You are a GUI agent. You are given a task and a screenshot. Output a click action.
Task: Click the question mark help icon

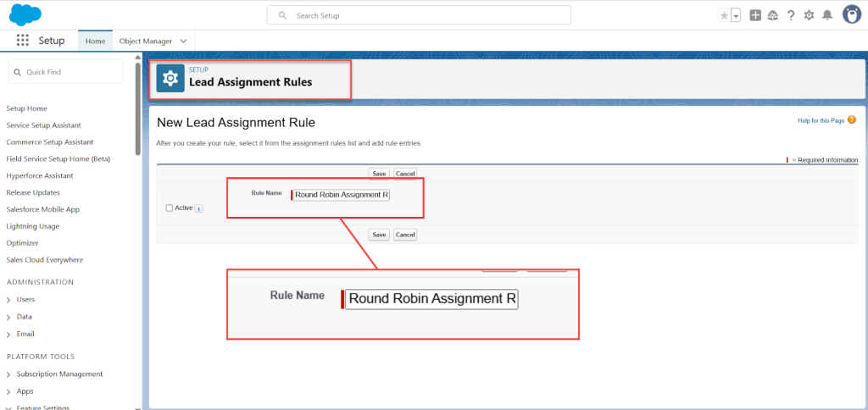click(791, 15)
